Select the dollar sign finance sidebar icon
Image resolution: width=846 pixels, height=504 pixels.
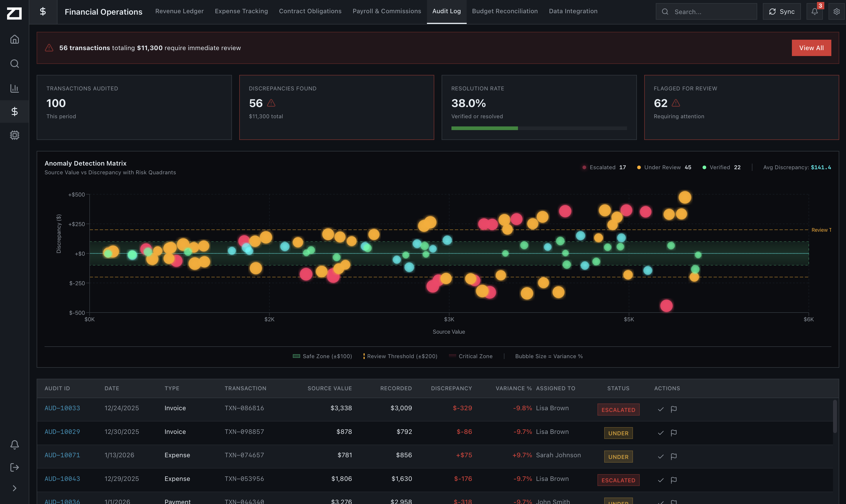(14, 111)
